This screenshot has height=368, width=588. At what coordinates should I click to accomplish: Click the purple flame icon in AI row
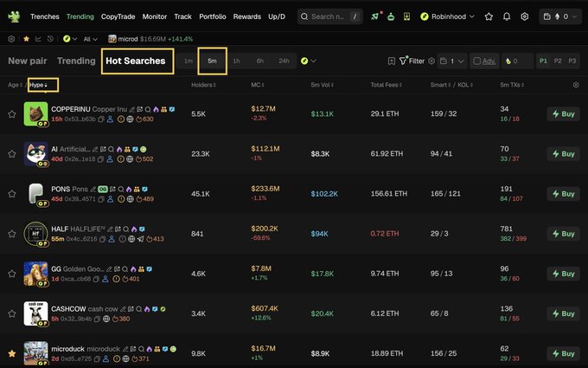(119, 149)
